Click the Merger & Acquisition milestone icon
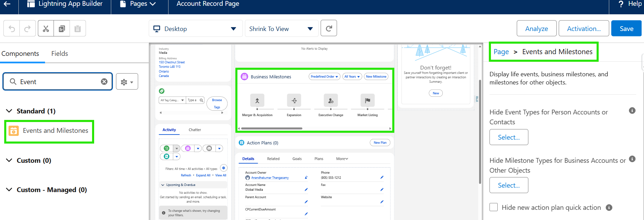This screenshot has height=220, width=644. [257, 100]
